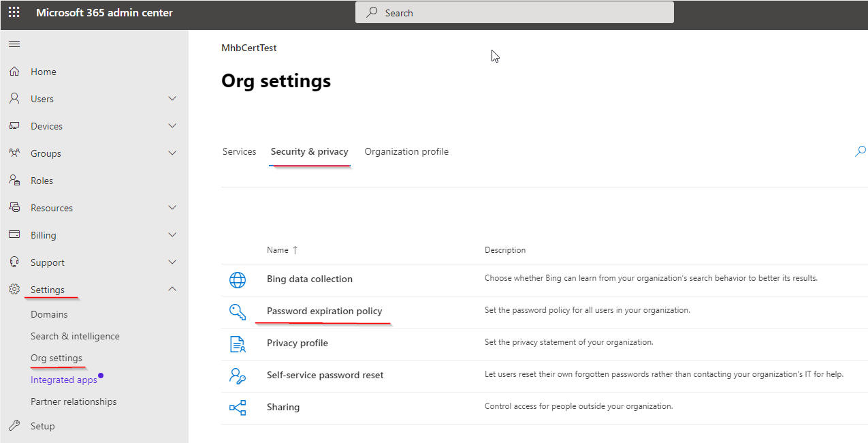Expand the Billing chevron

pyautogui.click(x=172, y=235)
